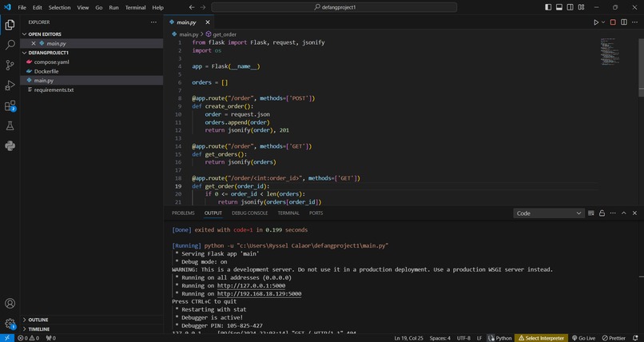Close the main.py editor tab
Screen dimensions: 644x342
(x=208, y=22)
